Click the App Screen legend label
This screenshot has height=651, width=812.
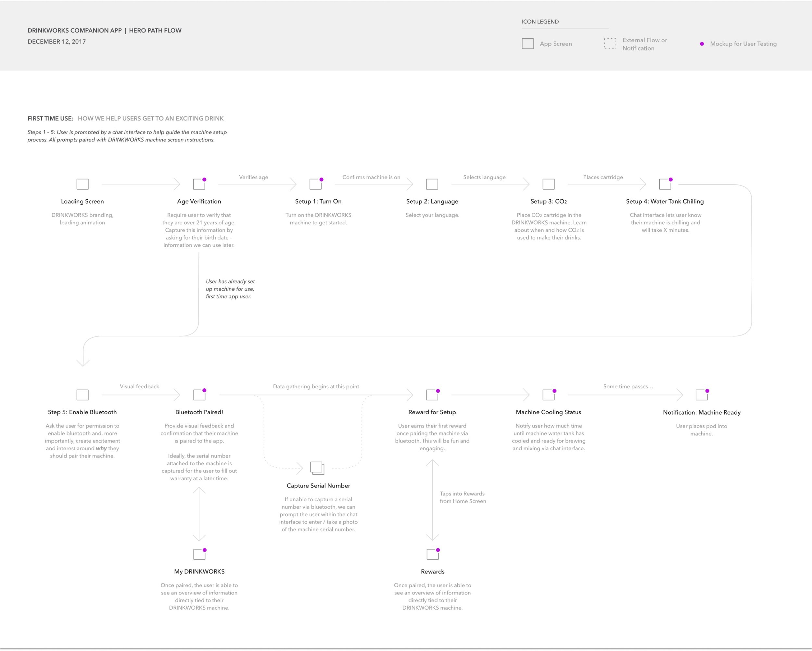point(556,44)
